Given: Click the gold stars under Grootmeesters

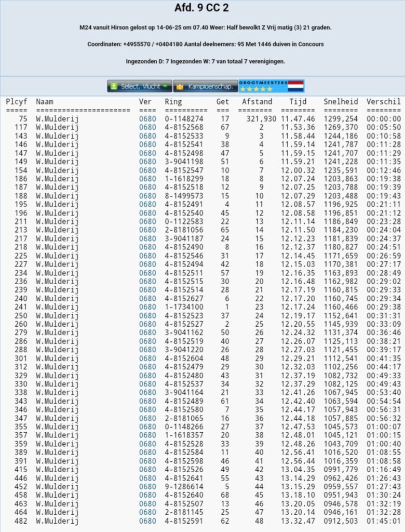Looking at the screenshot, I should [255, 89].
